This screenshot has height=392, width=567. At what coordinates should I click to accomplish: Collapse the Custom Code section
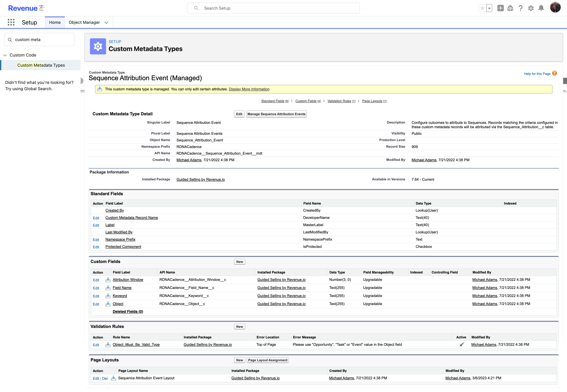(x=5, y=55)
